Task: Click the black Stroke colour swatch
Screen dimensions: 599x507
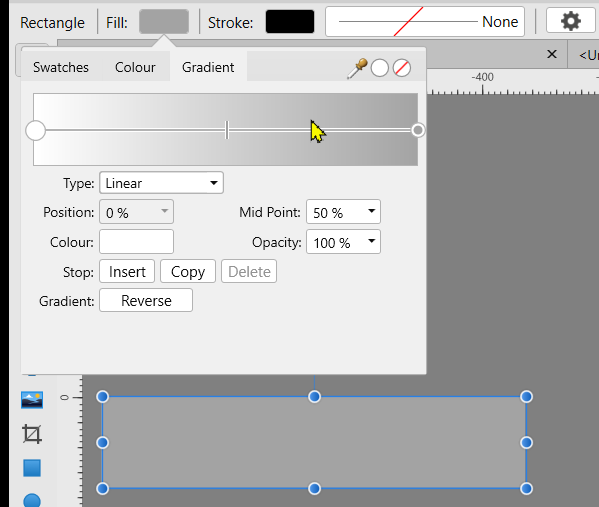Action: tap(290, 21)
